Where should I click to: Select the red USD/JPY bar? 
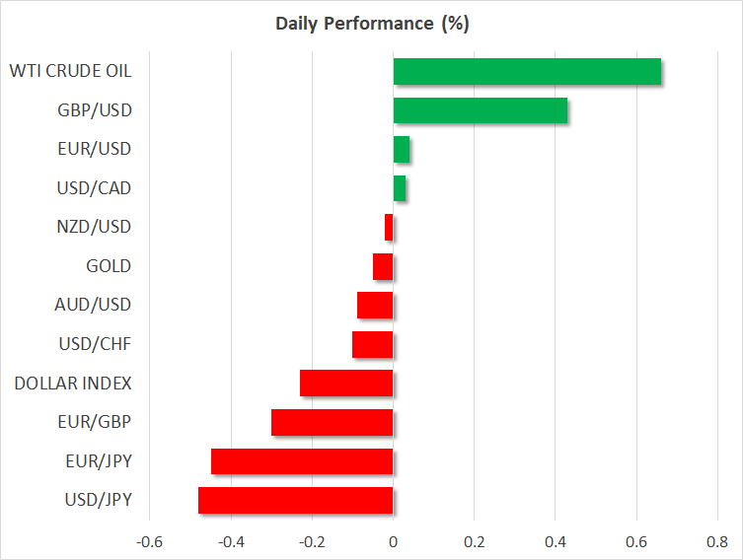[296, 500]
